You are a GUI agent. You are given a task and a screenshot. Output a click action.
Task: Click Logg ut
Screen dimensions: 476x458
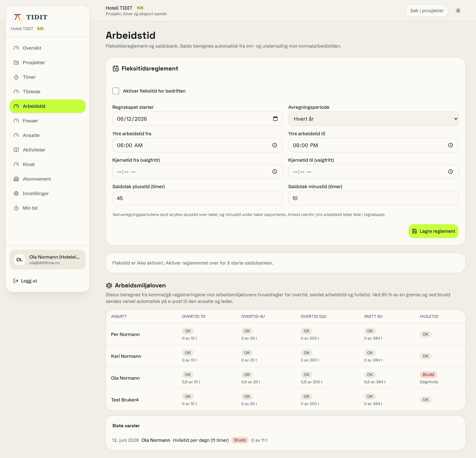(x=25, y=281)
